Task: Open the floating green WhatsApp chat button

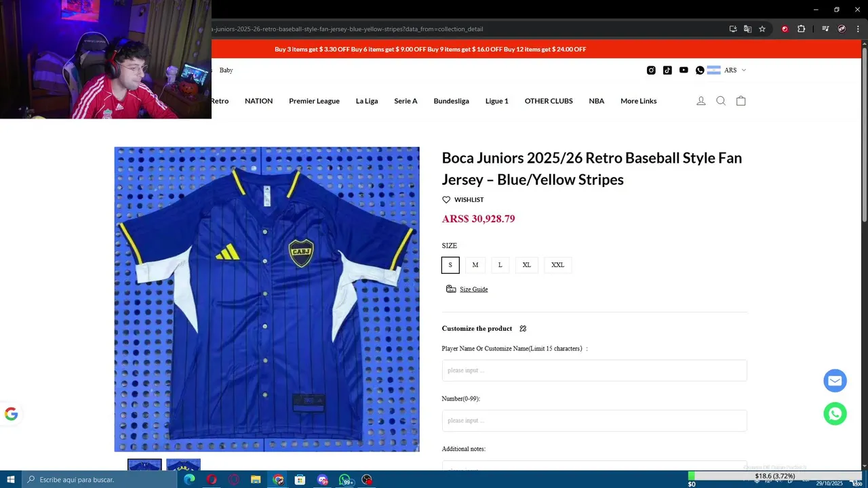Action: point(835,413)
